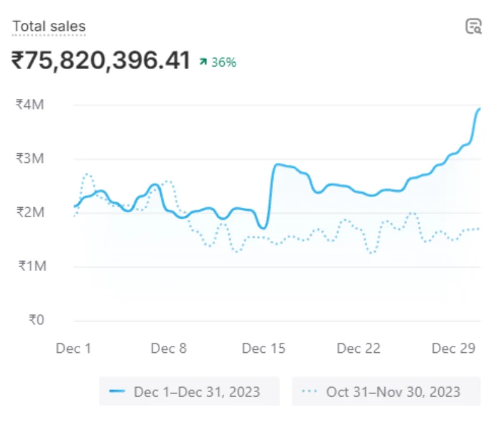Select the Dec 15 x-axis label
The height and width of the screenshot is (427, 504).
coord(263,348)
